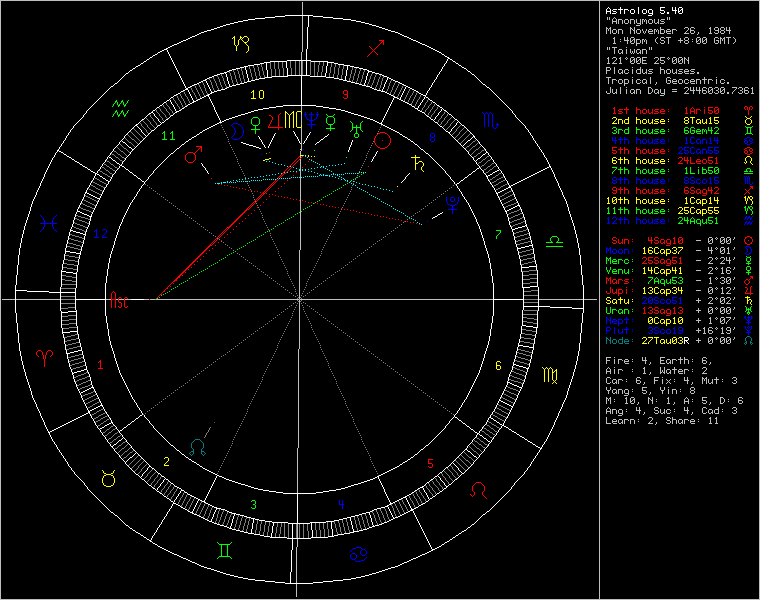The height and width of the screenshot is (600, 760).
Task: Click the house number 6 label in the wheel
Action: 498,366
